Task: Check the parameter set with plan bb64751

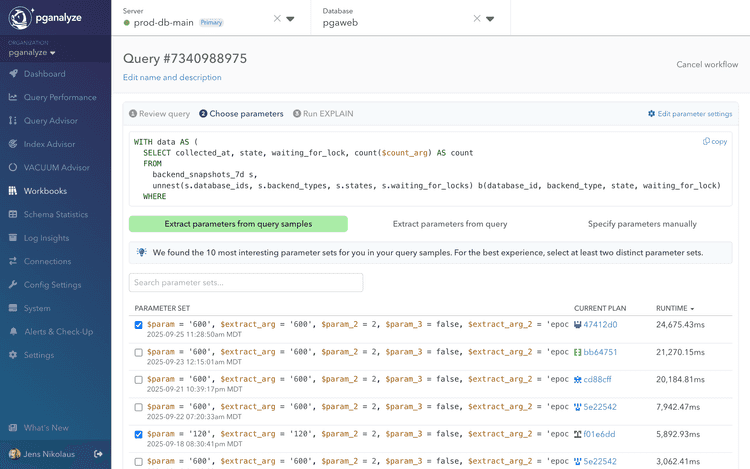Action: coord(139,352)
